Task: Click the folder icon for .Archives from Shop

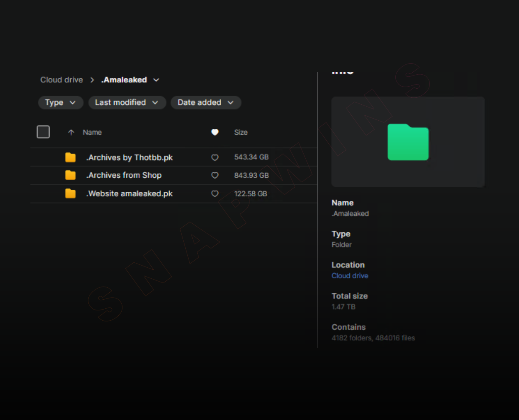Action: [70, 175]
